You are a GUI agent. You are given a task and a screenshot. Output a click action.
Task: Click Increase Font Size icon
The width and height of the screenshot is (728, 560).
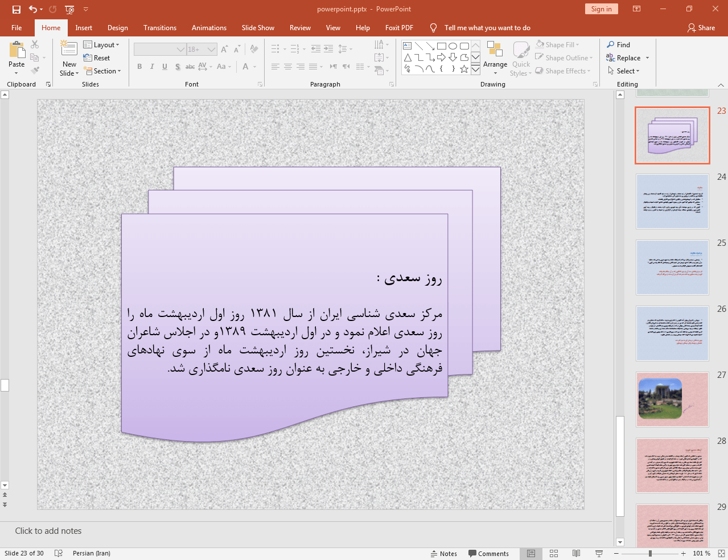coord(224,50)
